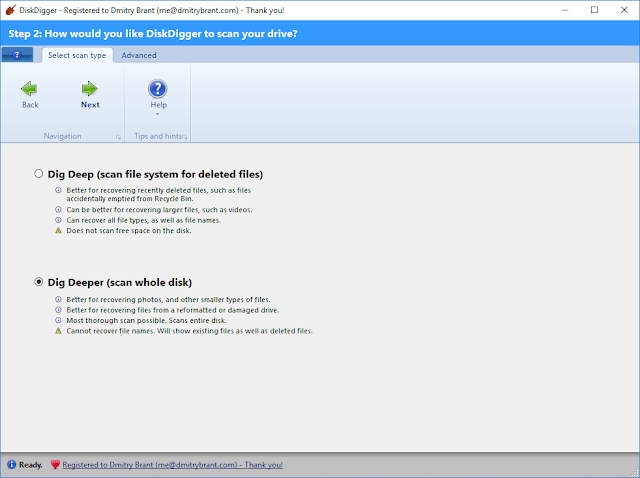Click text 'Does not scan free space on the disk.'
Screen dimensions: 640x478
tap(129, 231)
